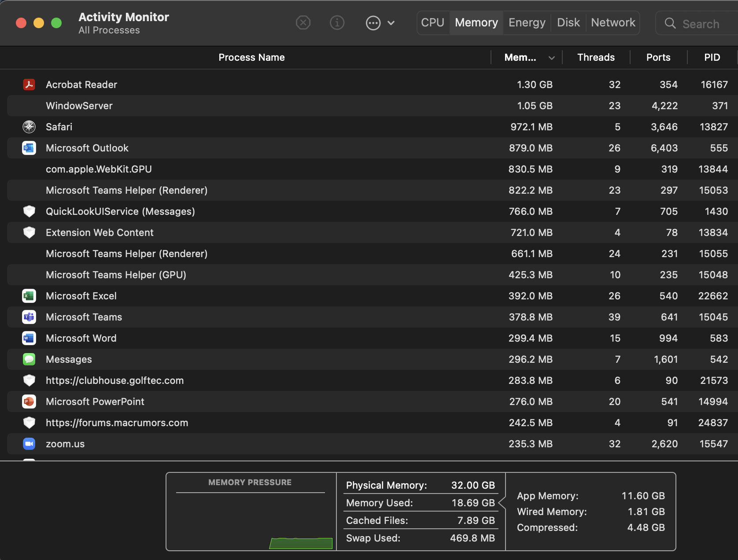
Task: Click the Microsoft Excel icon
Action: click(x=29, y=296)
